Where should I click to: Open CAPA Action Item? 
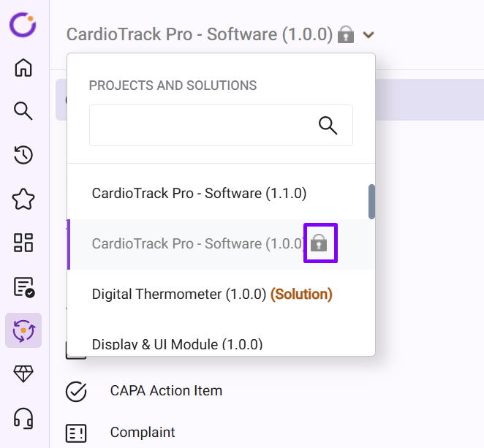coord(166,391)
